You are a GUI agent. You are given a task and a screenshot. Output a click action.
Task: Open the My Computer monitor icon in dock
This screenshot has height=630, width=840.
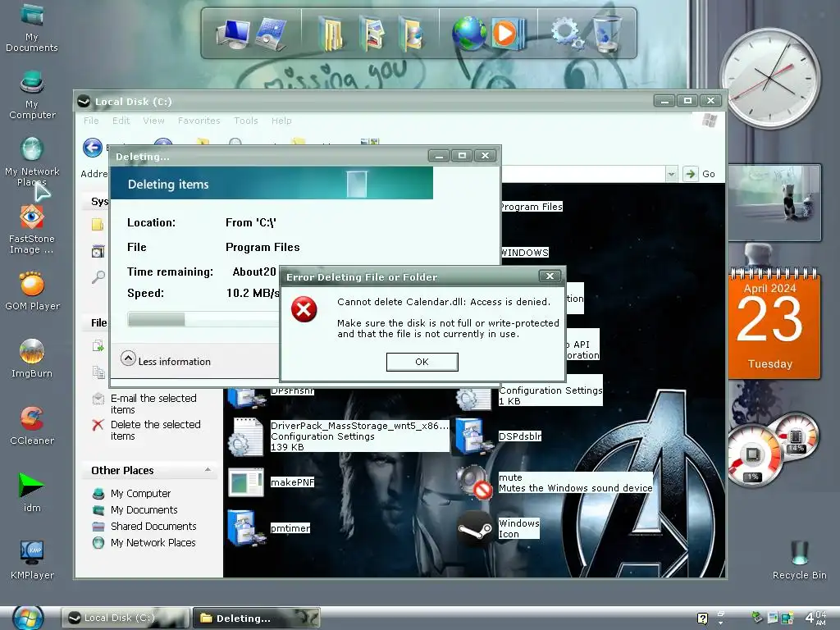(232, 33)
